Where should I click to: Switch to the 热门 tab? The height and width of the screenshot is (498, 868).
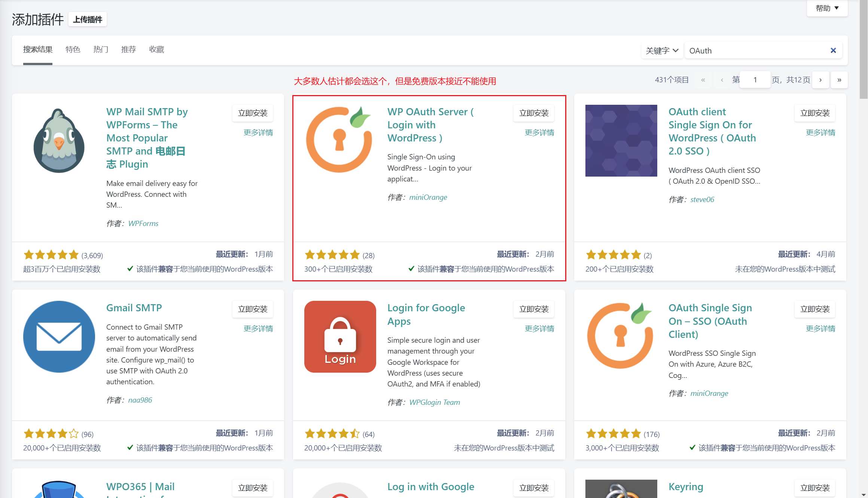click(101, 49)
